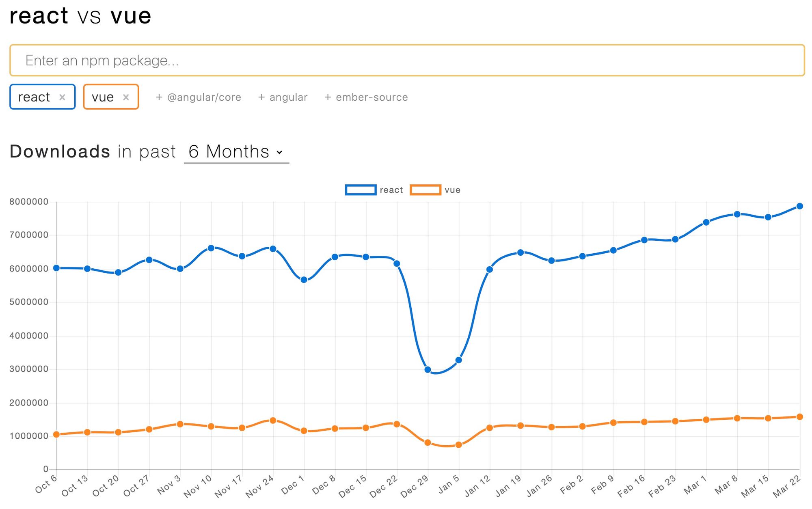Image resolution: width=812 pixels, height=509 pixels.
Task: Click vue data point at Dec 29
Action: click(x=428, y=442)
